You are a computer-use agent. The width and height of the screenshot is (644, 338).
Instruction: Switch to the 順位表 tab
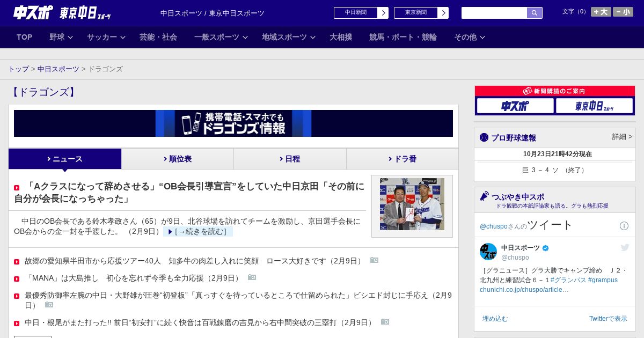pos(178,159)
